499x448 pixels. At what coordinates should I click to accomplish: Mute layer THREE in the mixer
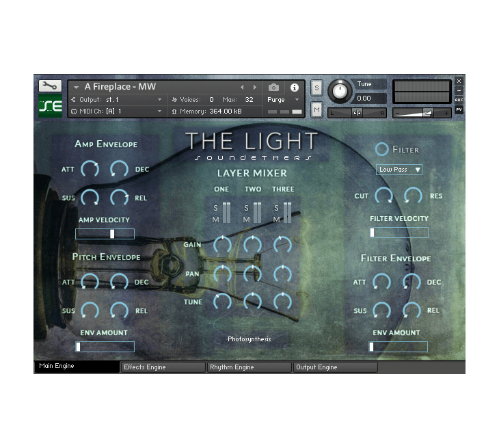point(277,220)
